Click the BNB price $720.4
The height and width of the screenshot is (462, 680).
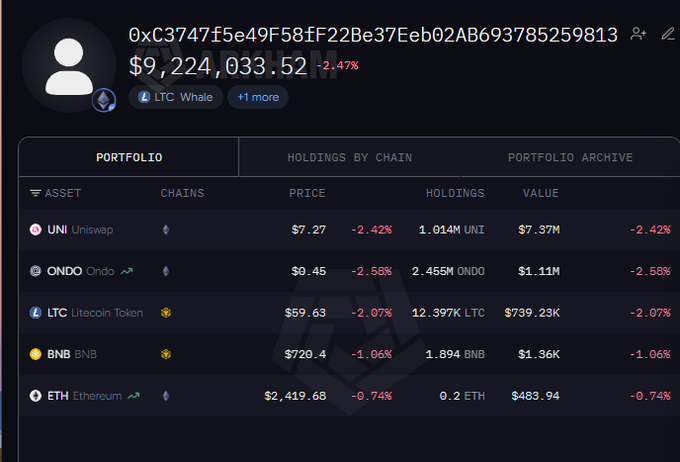point(305,354)
